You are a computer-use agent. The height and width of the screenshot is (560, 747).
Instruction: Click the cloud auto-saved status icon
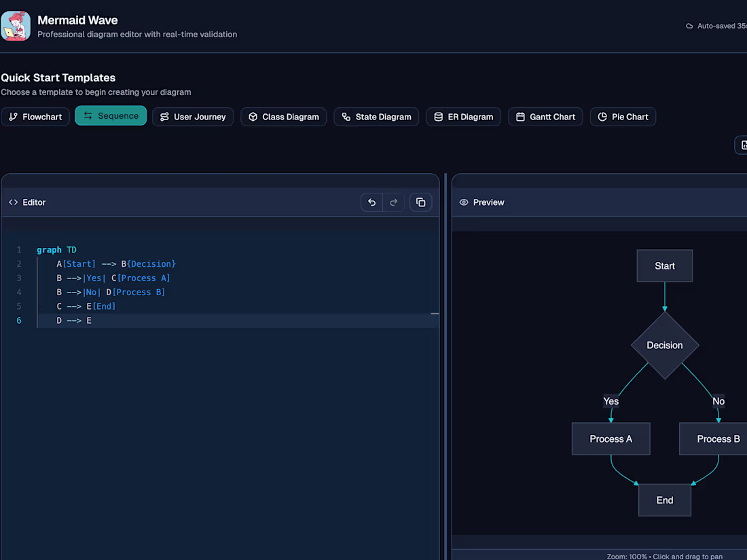tap(690, 26)
